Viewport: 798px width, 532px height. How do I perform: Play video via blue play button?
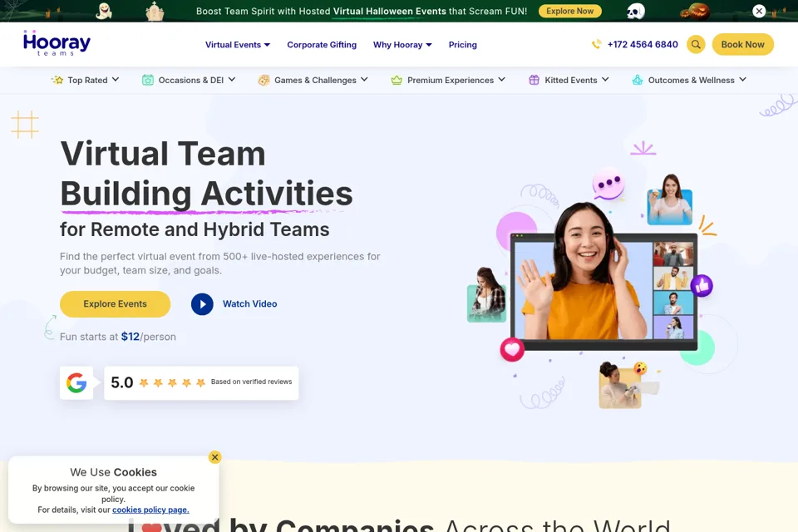tap(202, 304)
